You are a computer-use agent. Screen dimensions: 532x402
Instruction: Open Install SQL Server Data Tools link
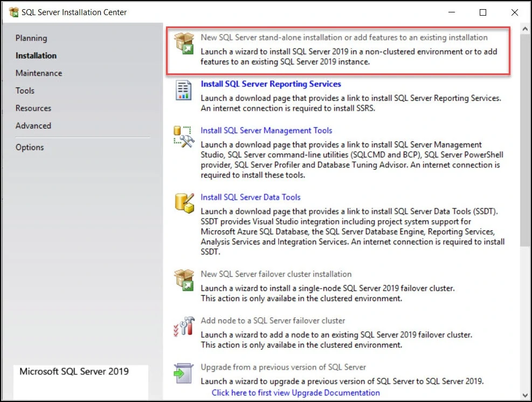point(251,197)
